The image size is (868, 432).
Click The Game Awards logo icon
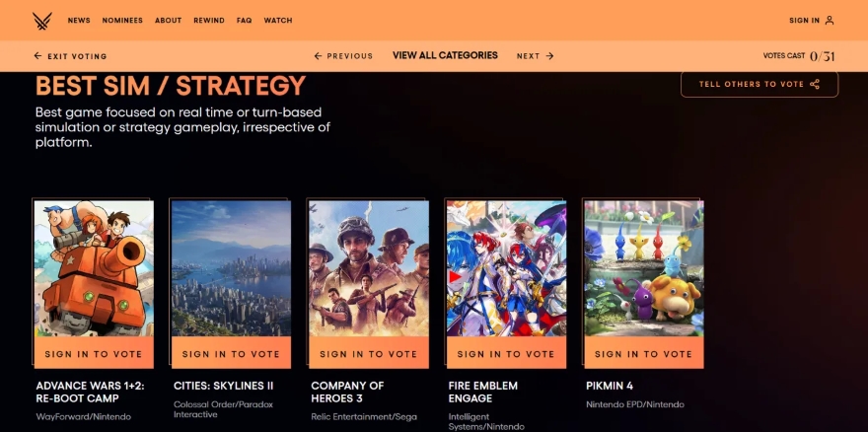[x=42, y=21]
